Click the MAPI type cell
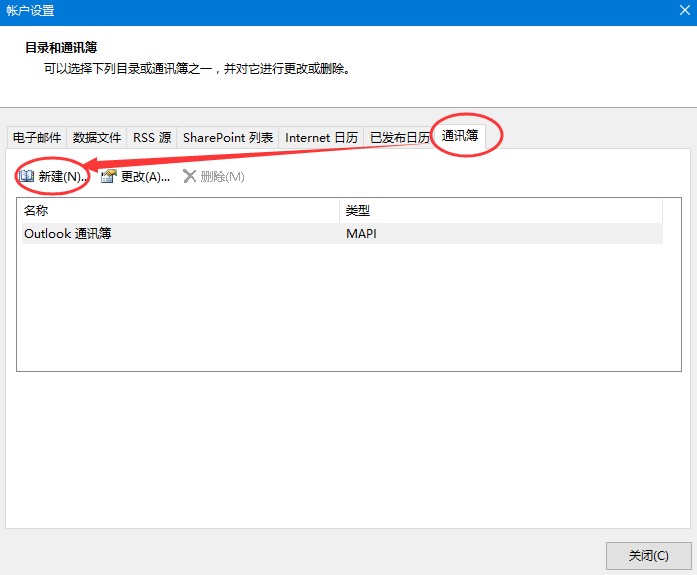The image size is (697, 575). coord(361,234)
